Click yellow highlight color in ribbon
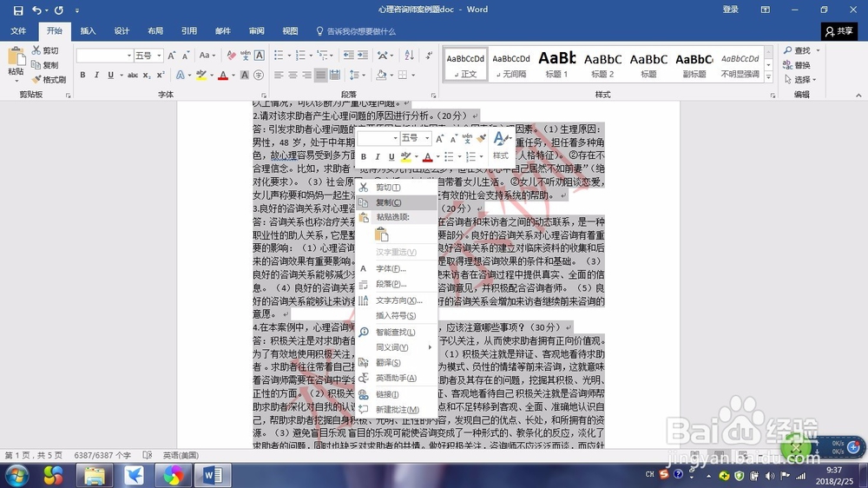This screenshot has height=488, width=868. point(201,75)
